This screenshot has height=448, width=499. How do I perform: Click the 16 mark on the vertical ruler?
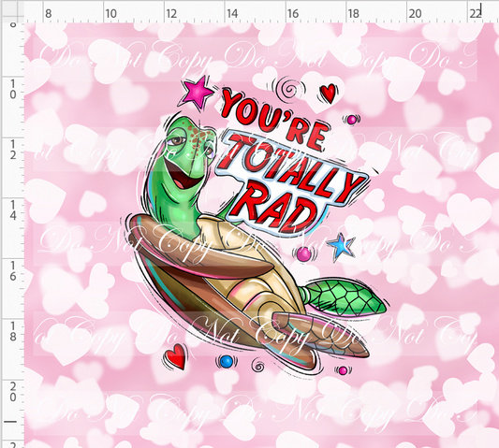[13, 271]
